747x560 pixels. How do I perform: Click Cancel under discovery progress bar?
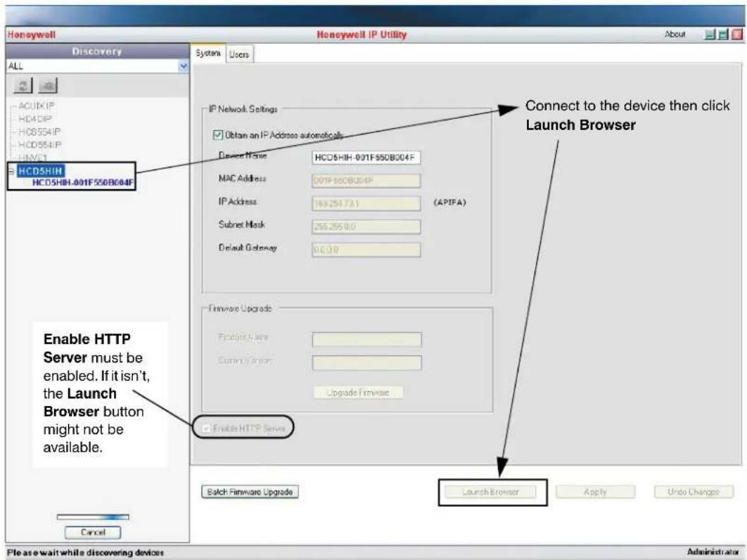(x=93, y=533)
